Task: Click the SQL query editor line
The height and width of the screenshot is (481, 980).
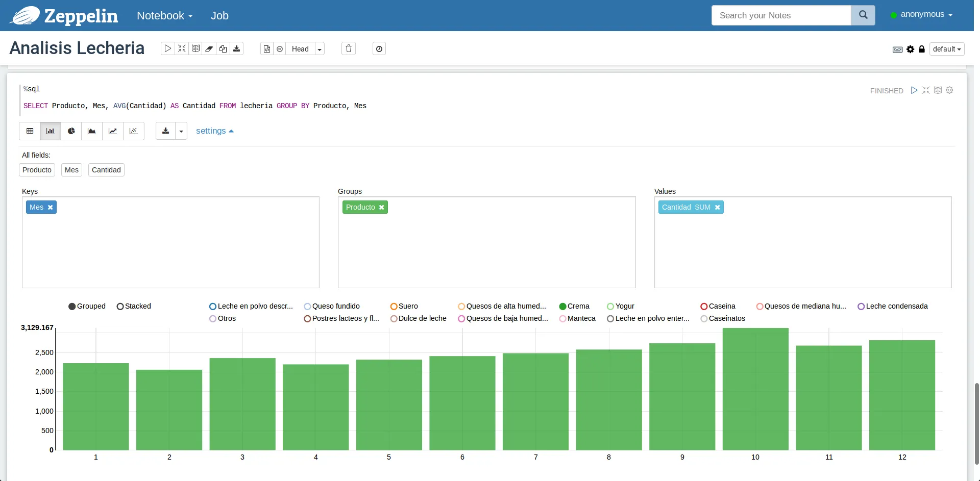Action: click(x=195, y=106)
